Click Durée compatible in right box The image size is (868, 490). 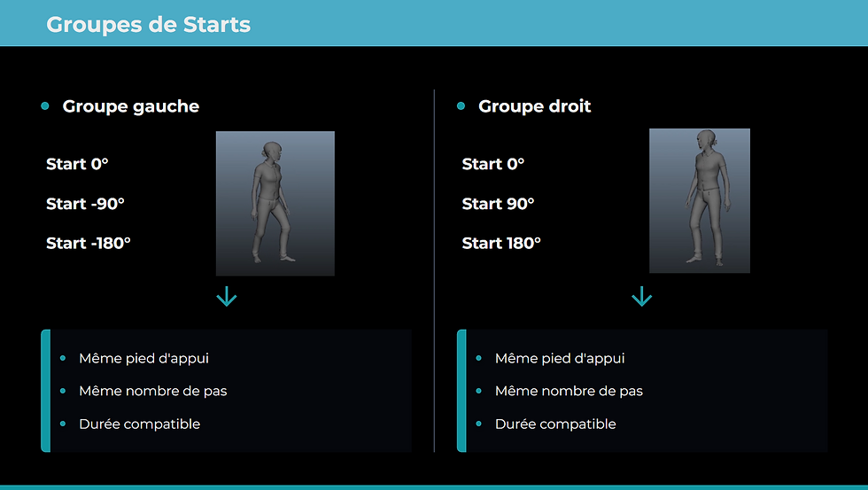pyautogui.click(x=556, y=424)
